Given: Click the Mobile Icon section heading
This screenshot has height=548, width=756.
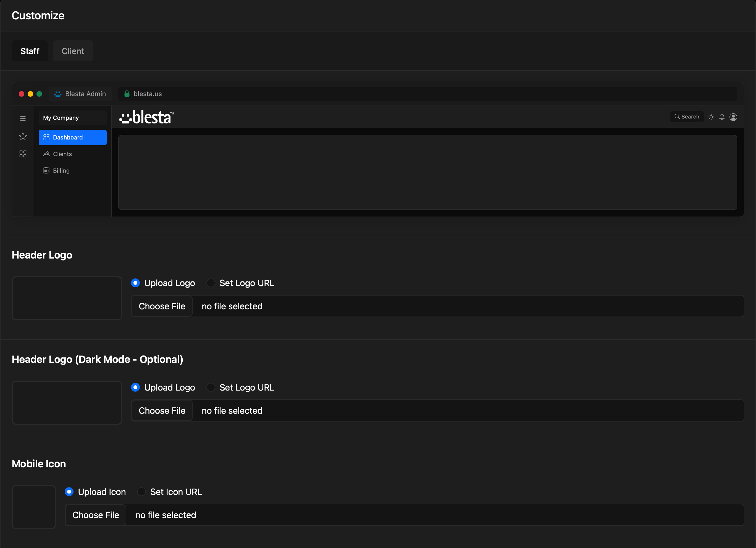Looking at the screenshot, I should 39,464.
